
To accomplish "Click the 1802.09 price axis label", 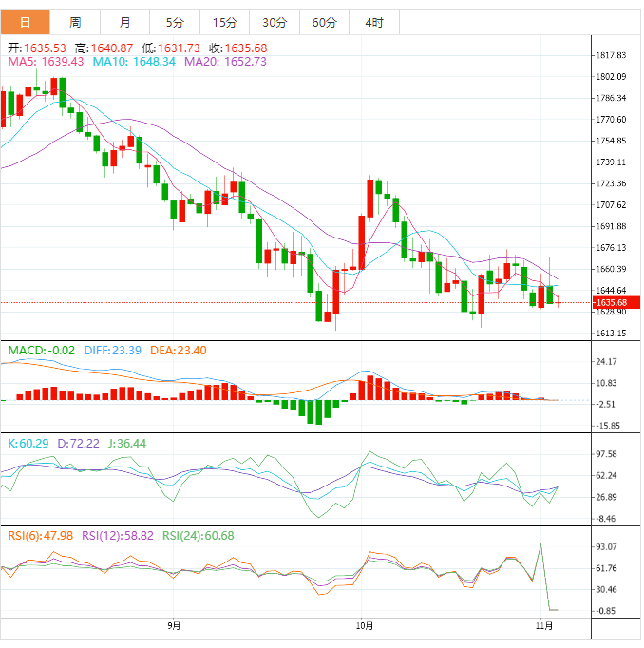I will pos(611,77).
